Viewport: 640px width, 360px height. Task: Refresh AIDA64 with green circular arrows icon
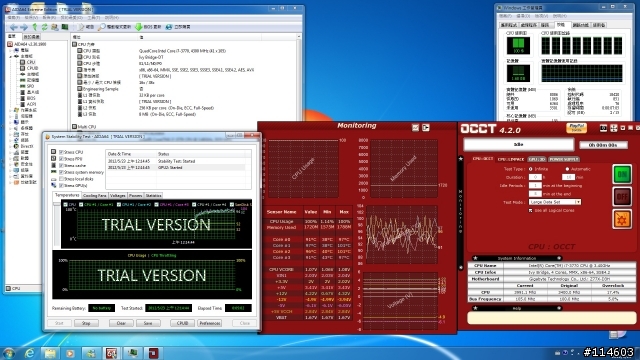coord(44,27)
